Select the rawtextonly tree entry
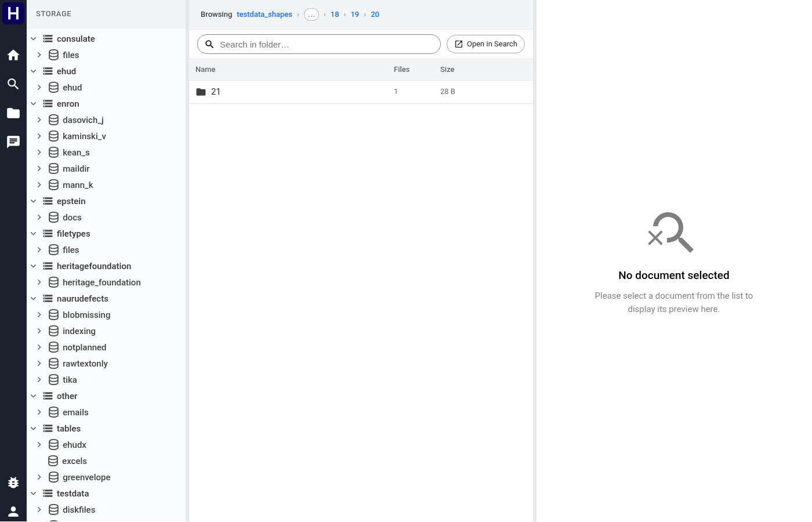Image resolution: width=812 pixels, height=522 pixels. click(85, 364)
